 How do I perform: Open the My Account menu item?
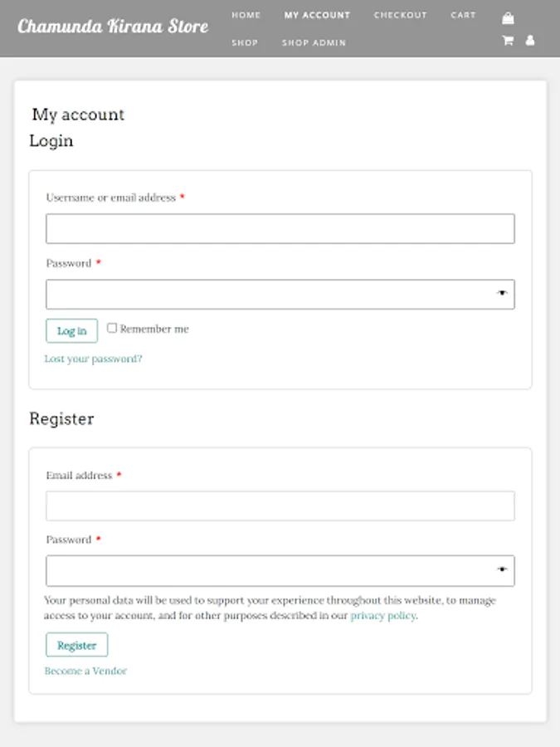[x=317, y=15]
